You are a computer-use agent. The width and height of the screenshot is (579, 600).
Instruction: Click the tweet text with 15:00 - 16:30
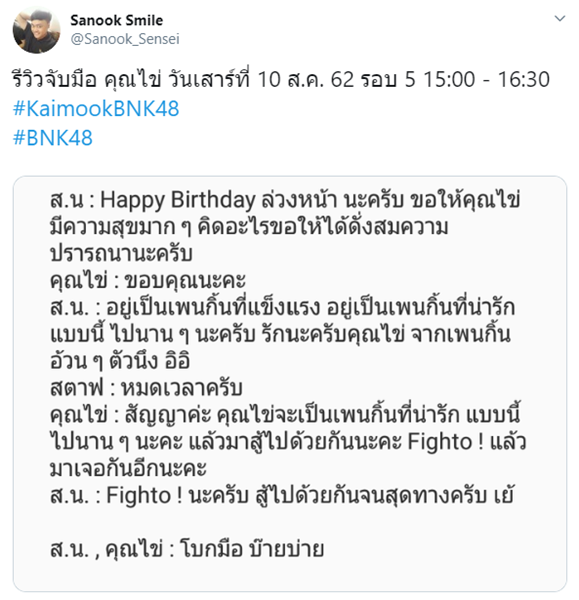tap(281, 80)
